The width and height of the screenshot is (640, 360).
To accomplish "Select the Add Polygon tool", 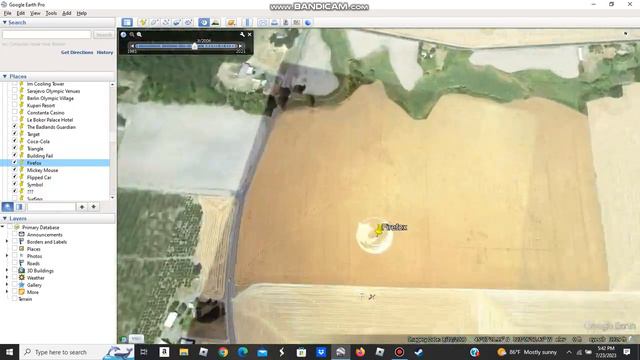I will (x=154, y=22).
